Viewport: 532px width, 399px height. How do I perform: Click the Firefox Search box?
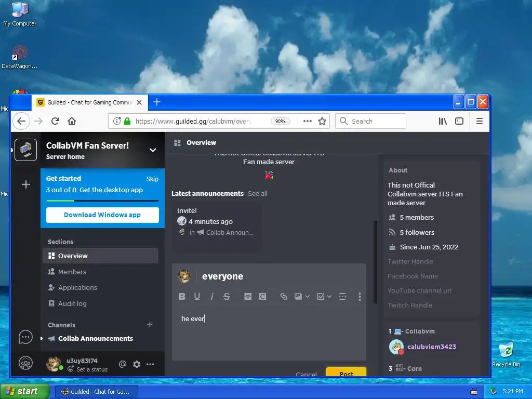point(370,121)
